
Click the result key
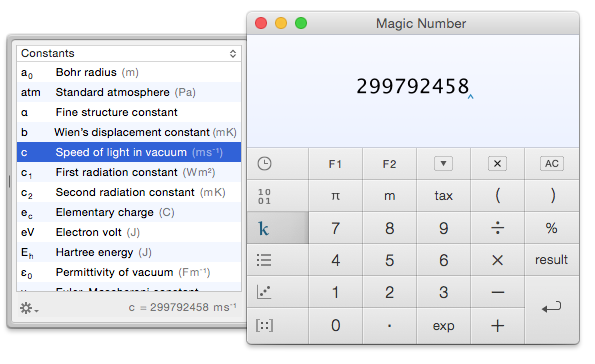[552, 260]
